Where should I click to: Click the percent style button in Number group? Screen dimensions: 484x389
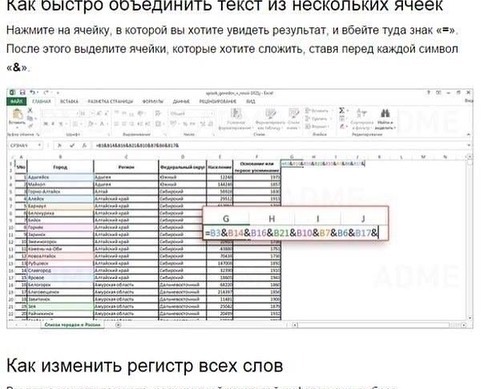186,124
